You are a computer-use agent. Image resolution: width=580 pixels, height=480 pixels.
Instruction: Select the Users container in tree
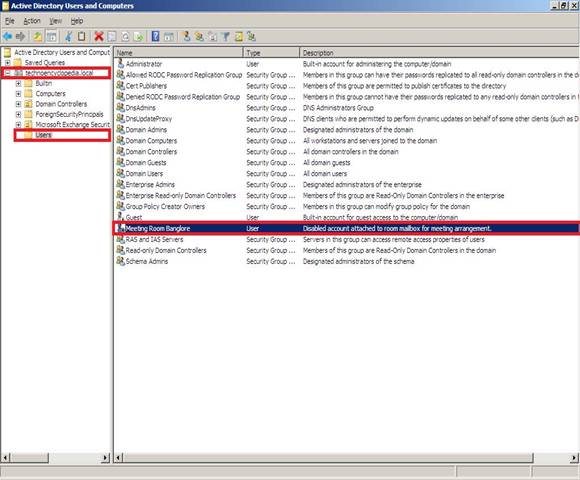44,135
